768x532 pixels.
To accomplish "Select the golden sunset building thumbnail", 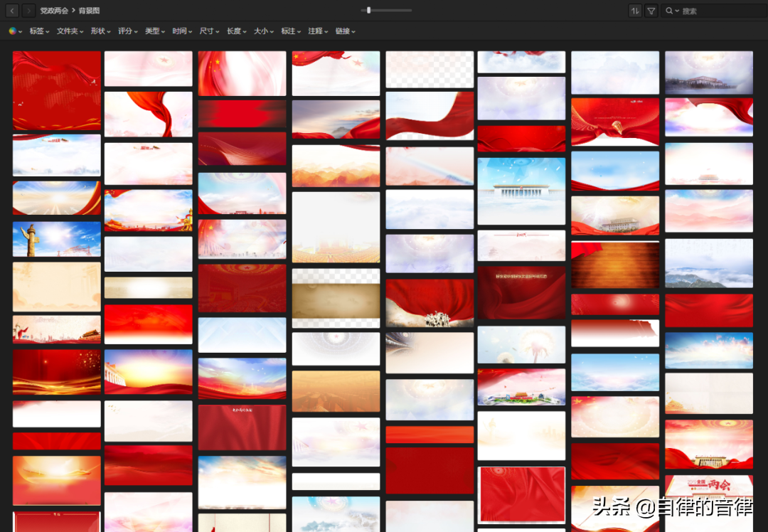I will [x=149, y=372].
